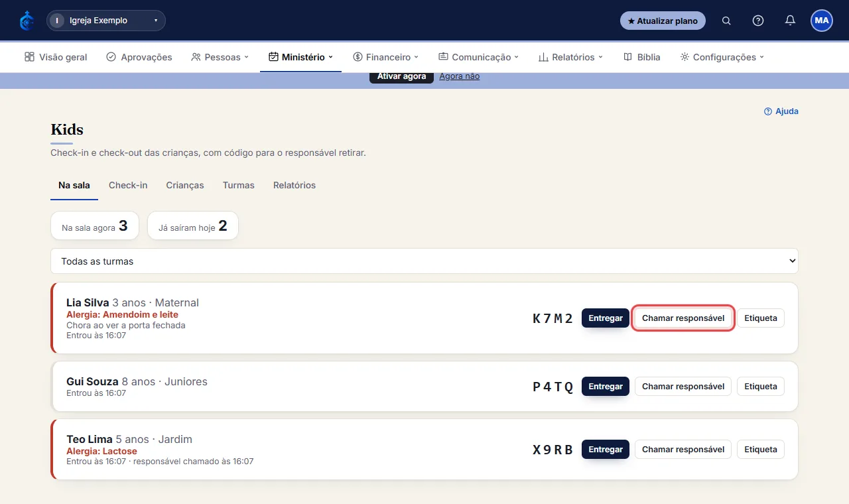849x504 pixels.
Task: Click Entregar for Gui Souza
Action: (606, 387)
